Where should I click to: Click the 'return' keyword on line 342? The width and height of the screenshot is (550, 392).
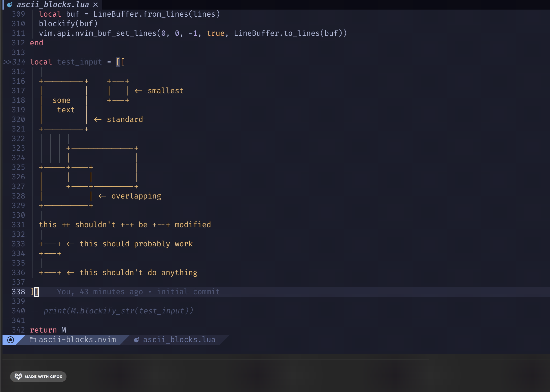pyautogui.click(x=43, y=330)
